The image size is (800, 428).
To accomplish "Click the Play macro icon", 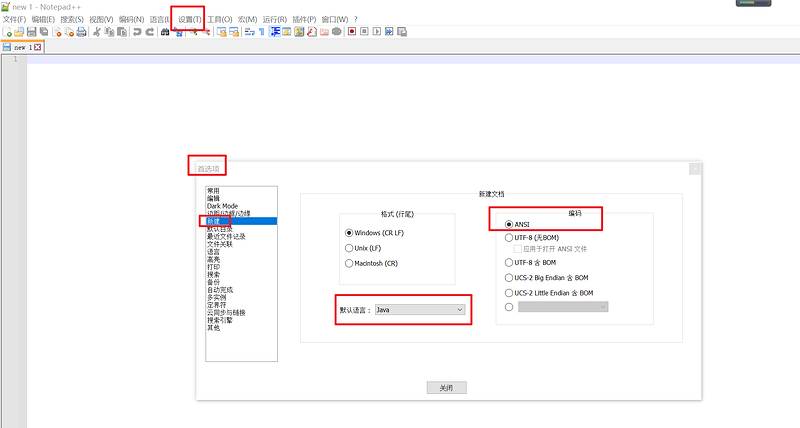I will [377, 32].
